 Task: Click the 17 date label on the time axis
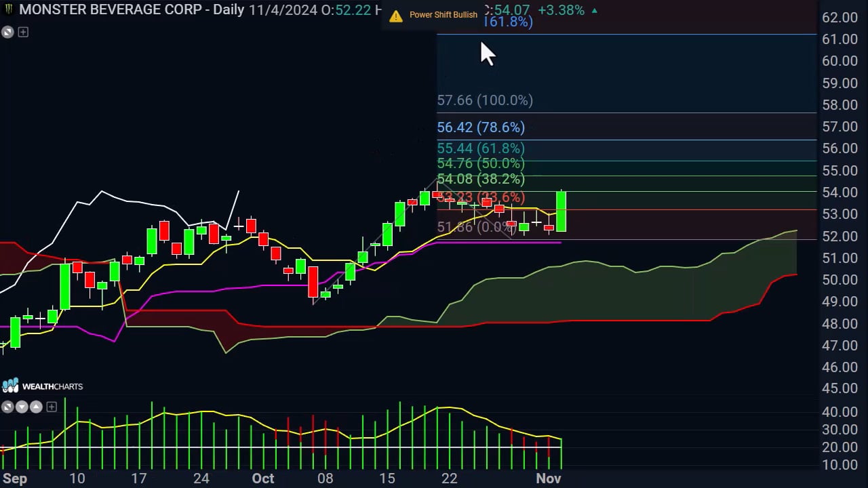138,479
